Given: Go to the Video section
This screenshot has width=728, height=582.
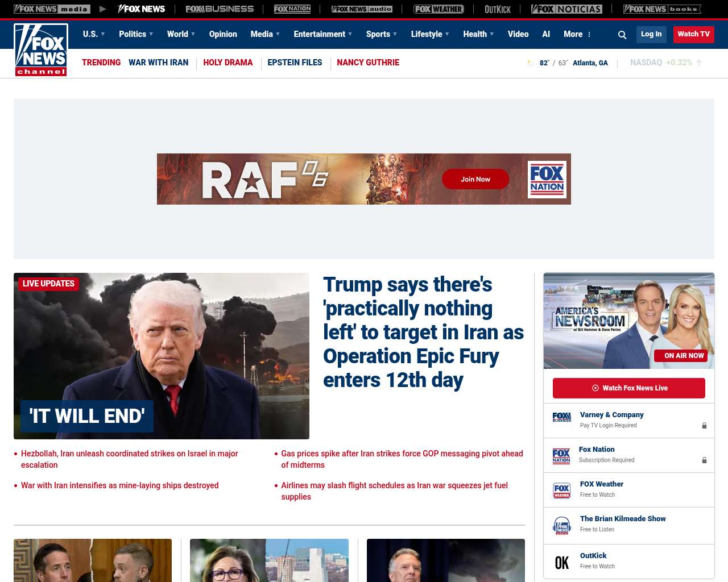Looking at the screenshot, I should click(x=518, y=34).
